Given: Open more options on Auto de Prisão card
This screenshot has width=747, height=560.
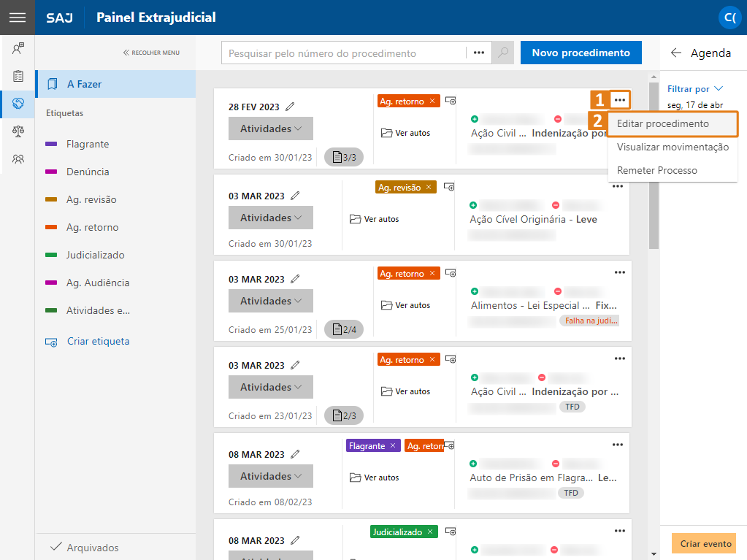Looking at the screenshot, I should [618, 445].
